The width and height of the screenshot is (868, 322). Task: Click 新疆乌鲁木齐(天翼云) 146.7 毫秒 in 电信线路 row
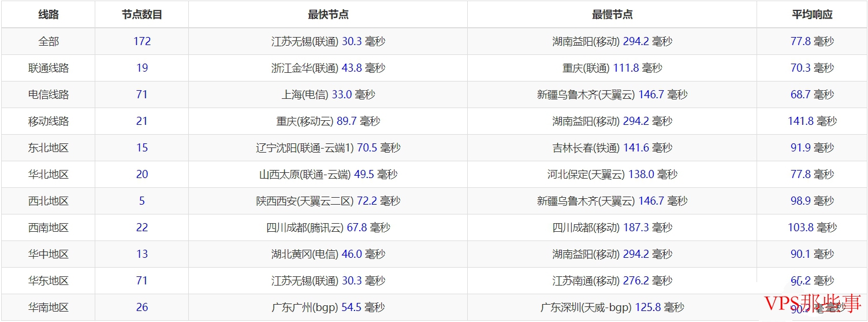tap(612, 95)
